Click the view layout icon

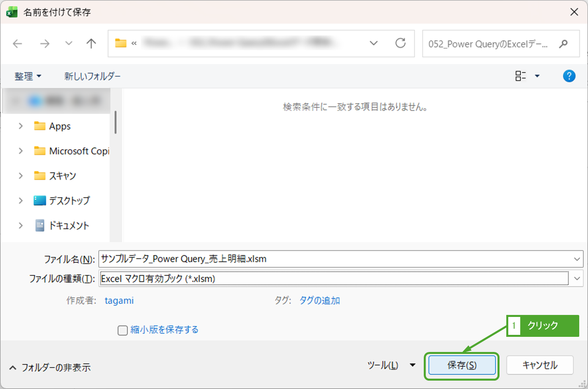520,76
